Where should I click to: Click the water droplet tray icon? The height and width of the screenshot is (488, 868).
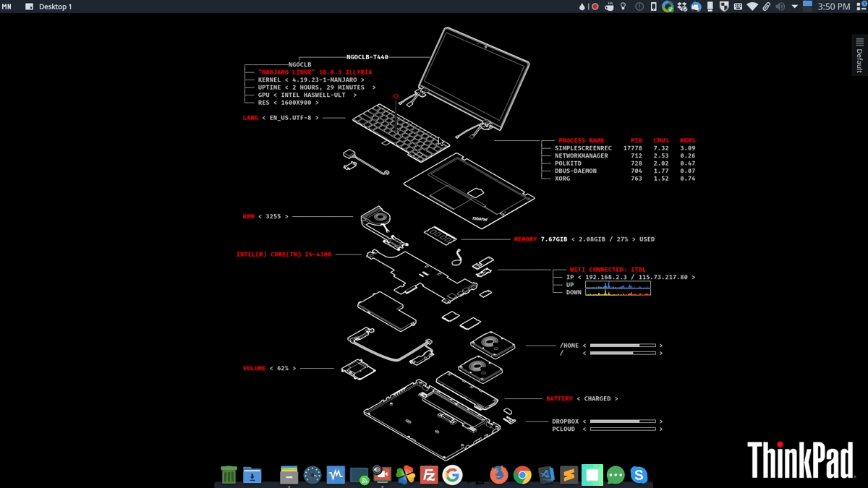[582, 7]
